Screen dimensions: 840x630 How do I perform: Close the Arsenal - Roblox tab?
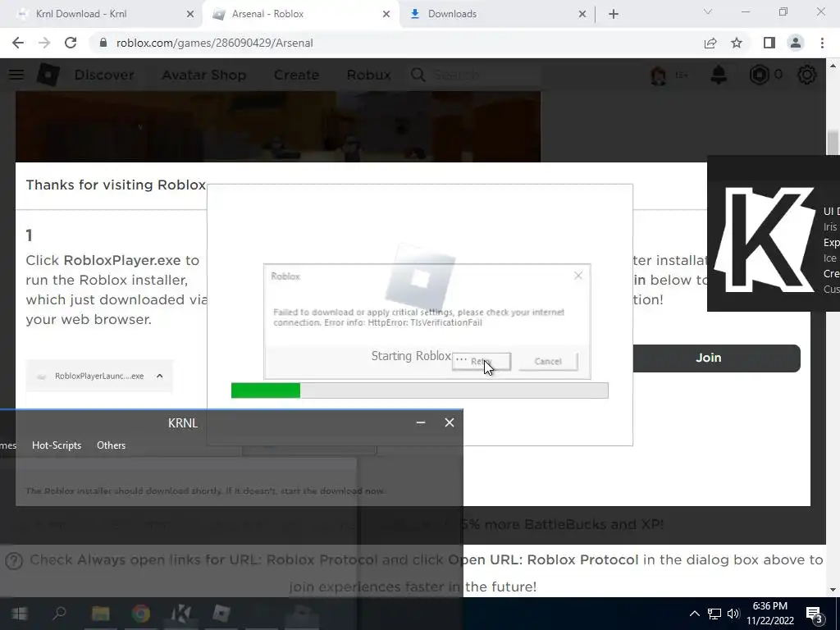point(386,15)
